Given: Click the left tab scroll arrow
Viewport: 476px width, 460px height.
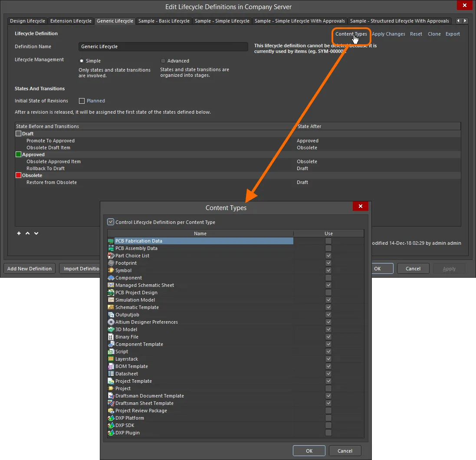Looking at the screenshot, I should pos(459,20).
